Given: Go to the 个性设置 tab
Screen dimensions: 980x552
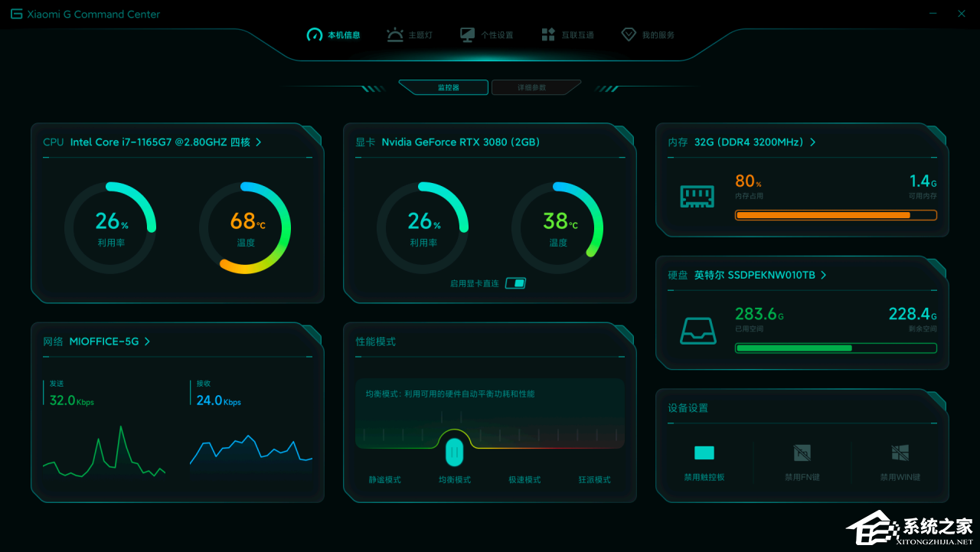Looking at the screenshot, I should [486, 34].
